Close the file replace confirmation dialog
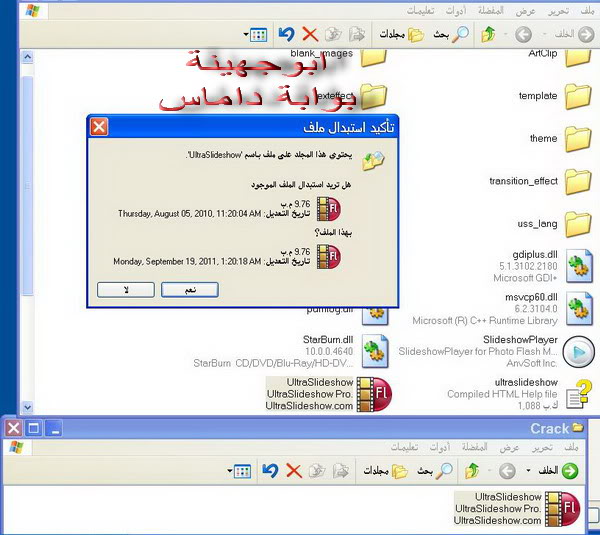The height and width of the screenshot is (535, 600). pyautogui.click(x=99, y=127)
